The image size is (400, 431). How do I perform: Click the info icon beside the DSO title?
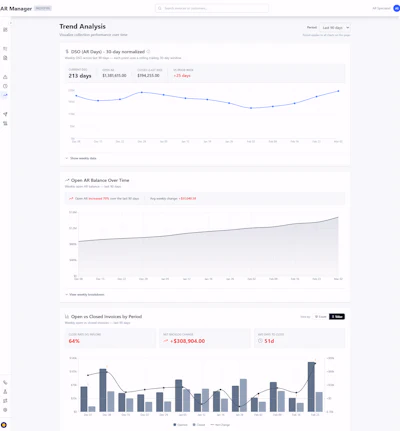148,52
